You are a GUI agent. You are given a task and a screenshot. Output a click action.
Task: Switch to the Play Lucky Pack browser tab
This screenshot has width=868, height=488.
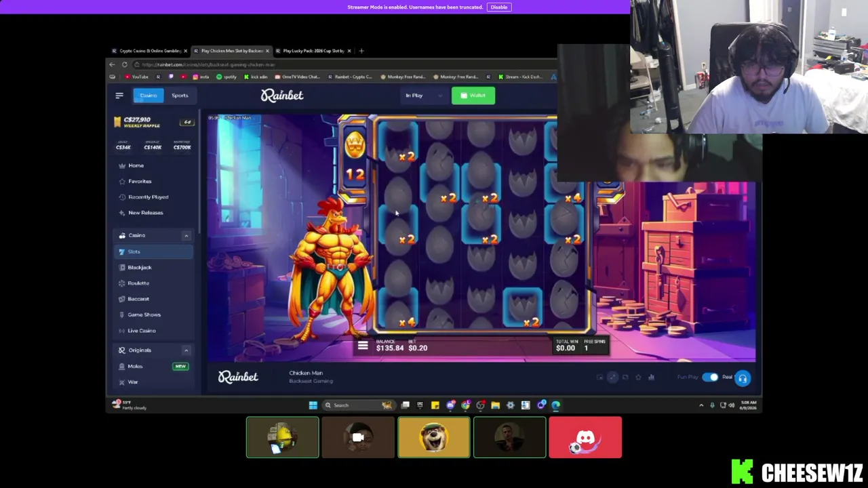click(313, 51)
